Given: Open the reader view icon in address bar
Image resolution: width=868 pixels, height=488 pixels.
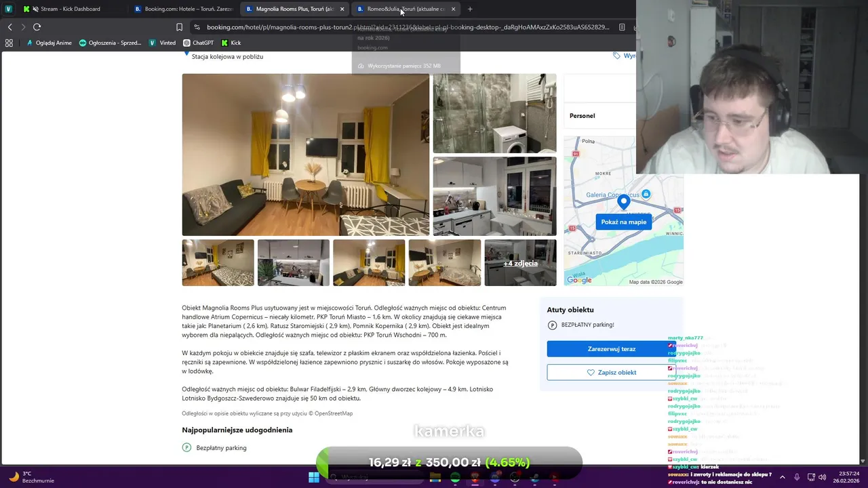Looking at the screenshot, I should pos(622,27).
